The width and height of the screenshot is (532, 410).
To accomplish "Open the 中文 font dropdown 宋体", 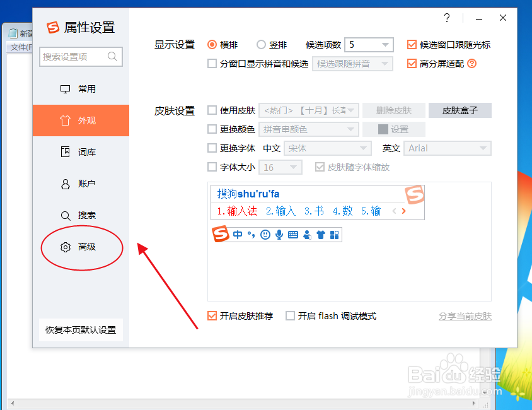I will (328, 148).
